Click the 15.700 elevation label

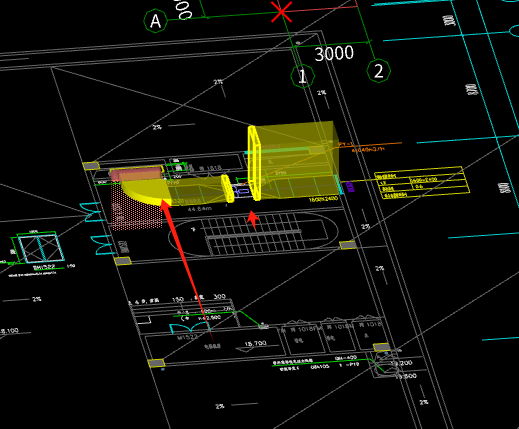click(255, 343)
